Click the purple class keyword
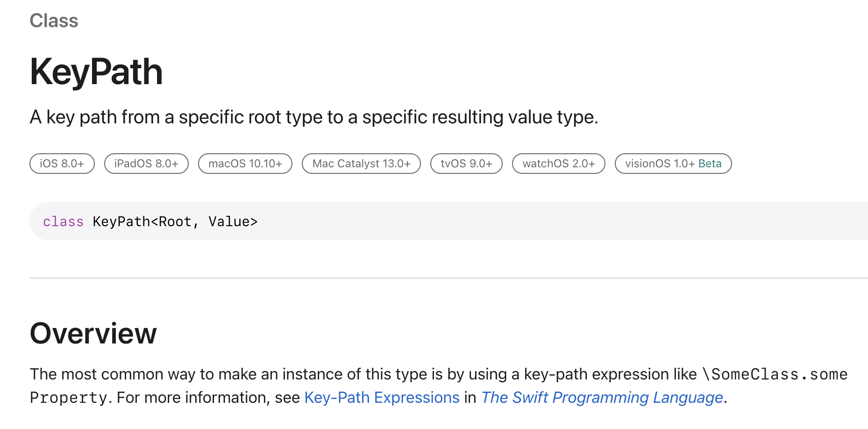Viewport: 868px width, 429px height. pos(63,222)
